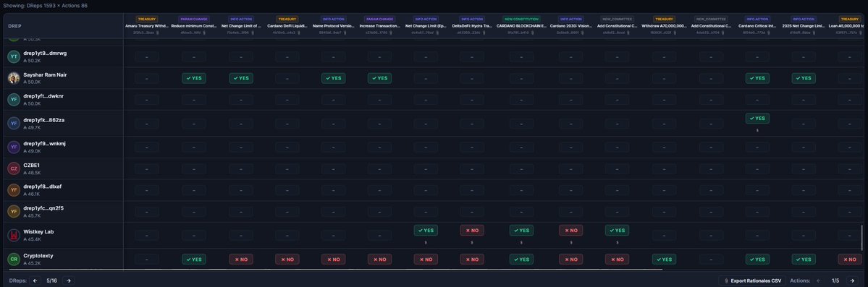Click the Amaru Treasury Withdrawal column title
The width and height of the screenshot is (868, 287).
coord(147,25)
